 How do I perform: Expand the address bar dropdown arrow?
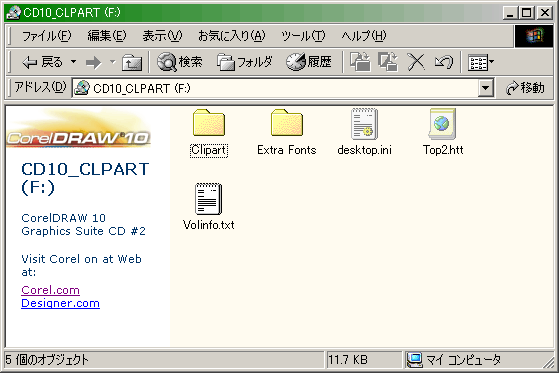(486, 88)
